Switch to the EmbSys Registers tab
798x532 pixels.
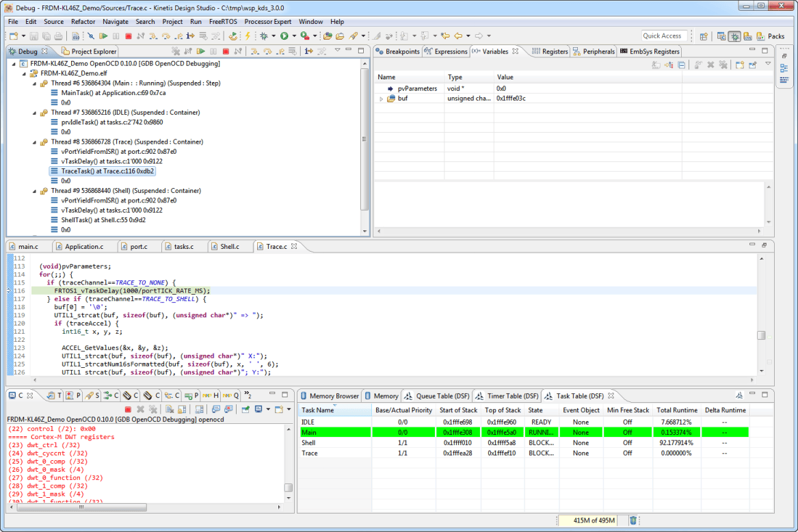(x=650, y=51)
